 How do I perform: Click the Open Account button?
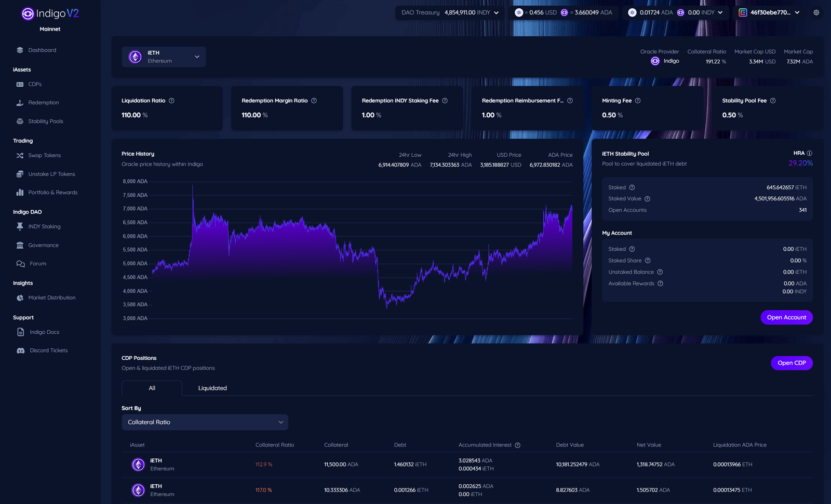tap(786, 317)
